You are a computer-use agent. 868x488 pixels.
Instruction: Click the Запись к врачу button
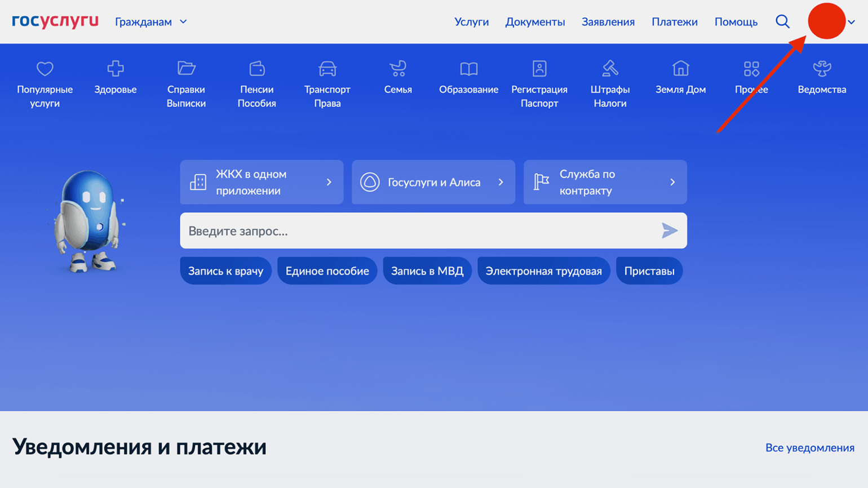tap(225, 271)
